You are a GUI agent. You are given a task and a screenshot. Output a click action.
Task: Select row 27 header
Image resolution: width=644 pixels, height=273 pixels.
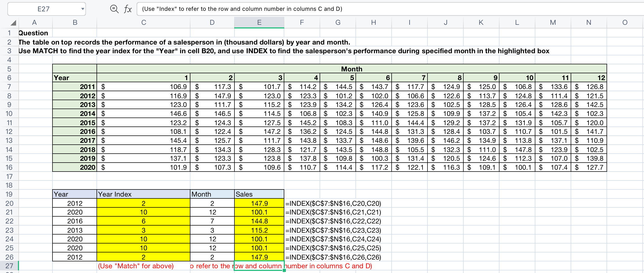point(9,266)
